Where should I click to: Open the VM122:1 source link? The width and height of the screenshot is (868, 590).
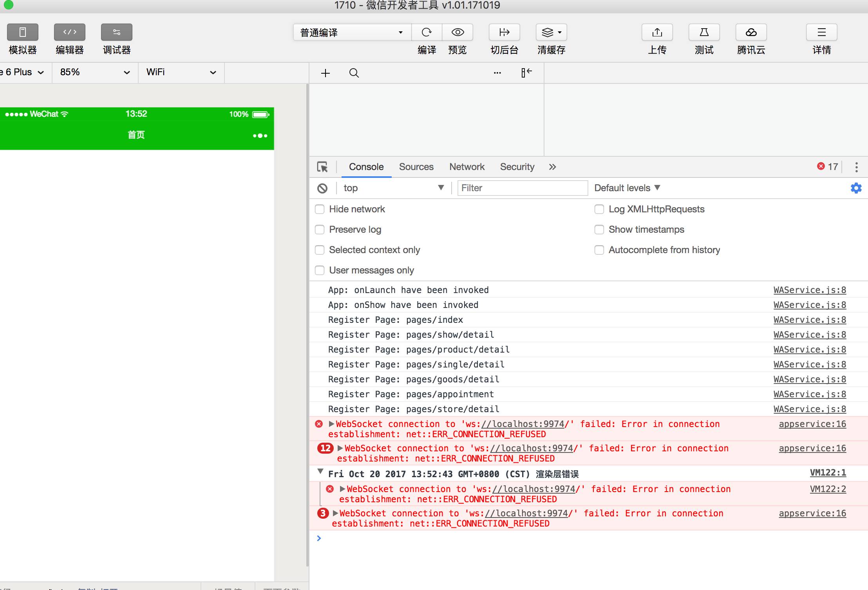point(828,473)
